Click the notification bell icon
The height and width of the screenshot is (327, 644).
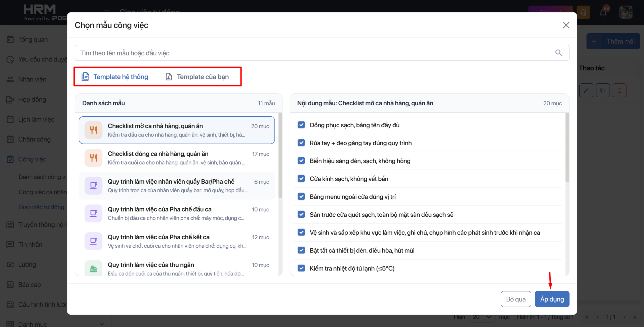pos(603,12)
